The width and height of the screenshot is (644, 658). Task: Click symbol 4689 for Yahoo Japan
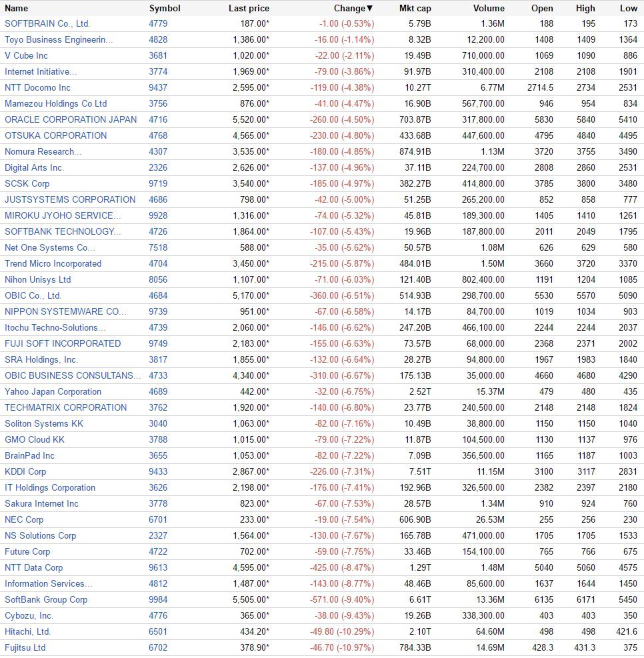(158, 391)
